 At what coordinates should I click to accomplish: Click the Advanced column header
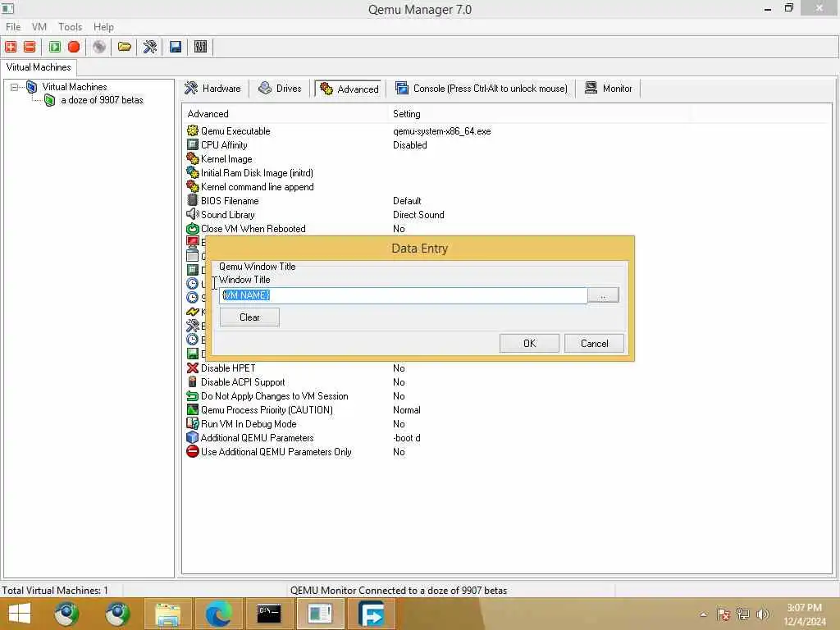[285, 113]
